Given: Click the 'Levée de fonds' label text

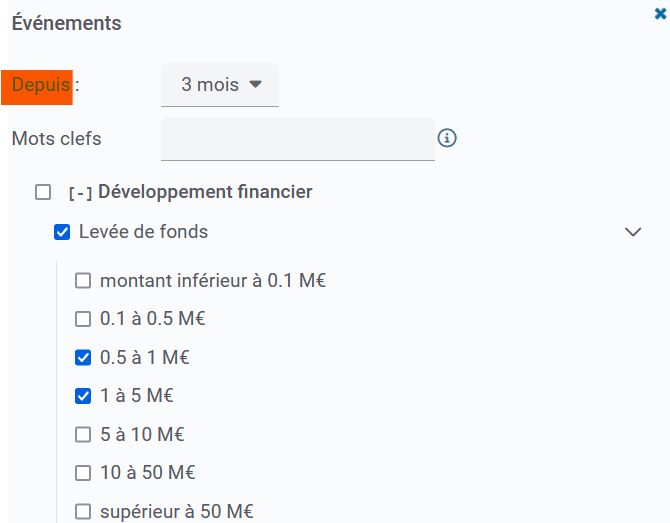Looking at the screenshot, I should click(143, 232).
